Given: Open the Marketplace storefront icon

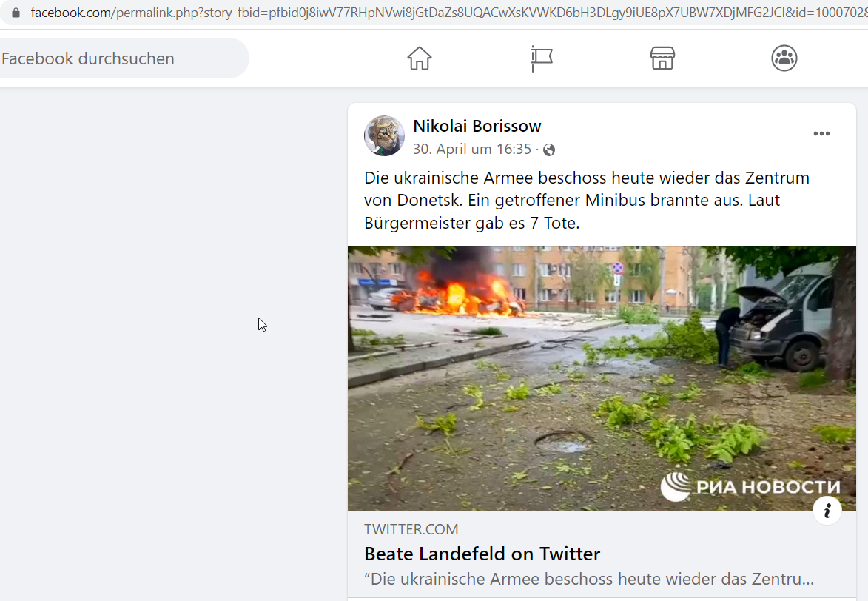Looking at the screenshot, I should pos(662,58).
